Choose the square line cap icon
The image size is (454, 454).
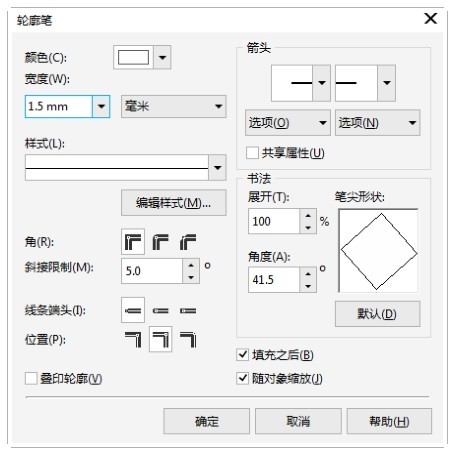(133, 310)
